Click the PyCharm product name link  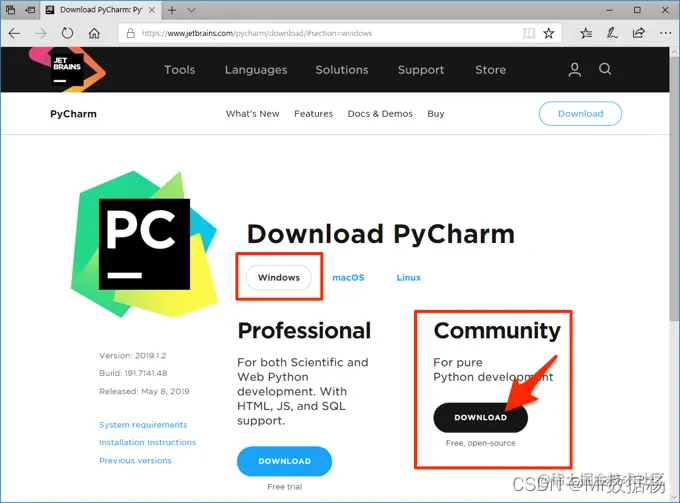73,114
